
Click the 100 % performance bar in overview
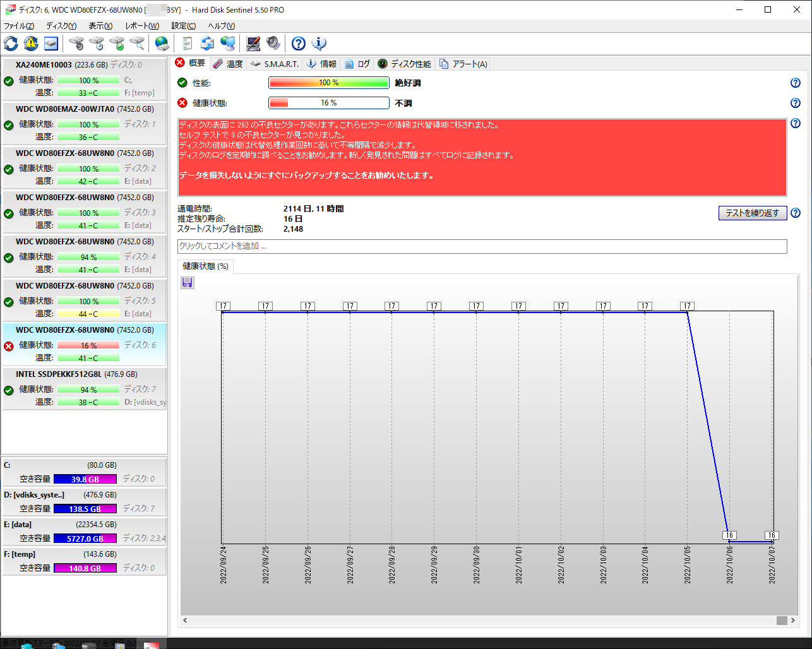pyautogui.click(x=328, y=83)
